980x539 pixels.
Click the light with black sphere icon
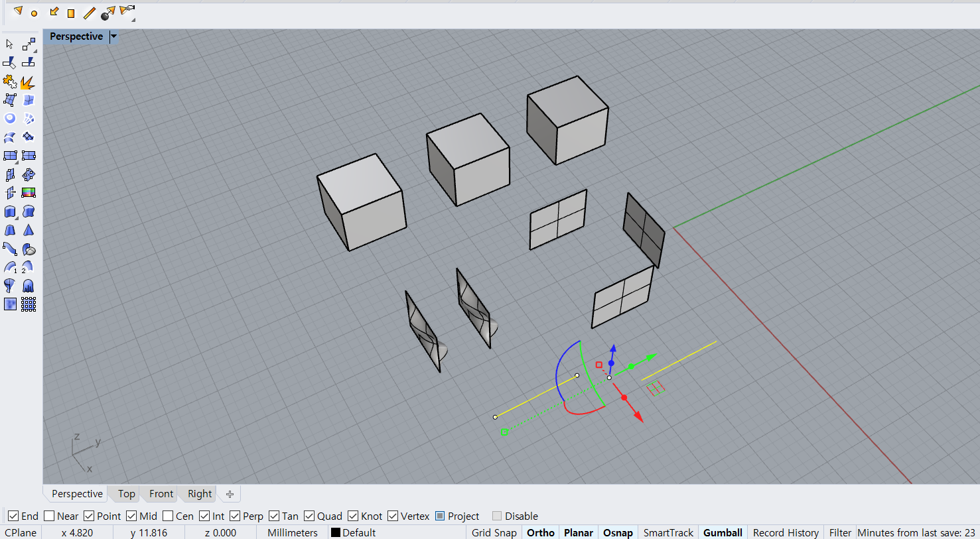(107, 13)
